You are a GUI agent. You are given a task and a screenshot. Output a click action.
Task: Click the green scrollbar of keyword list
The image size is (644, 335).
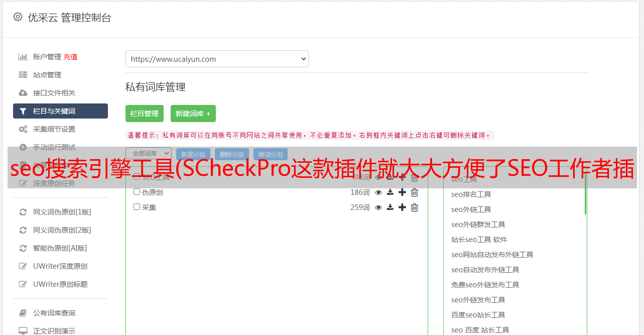click(x=585, y=193)
